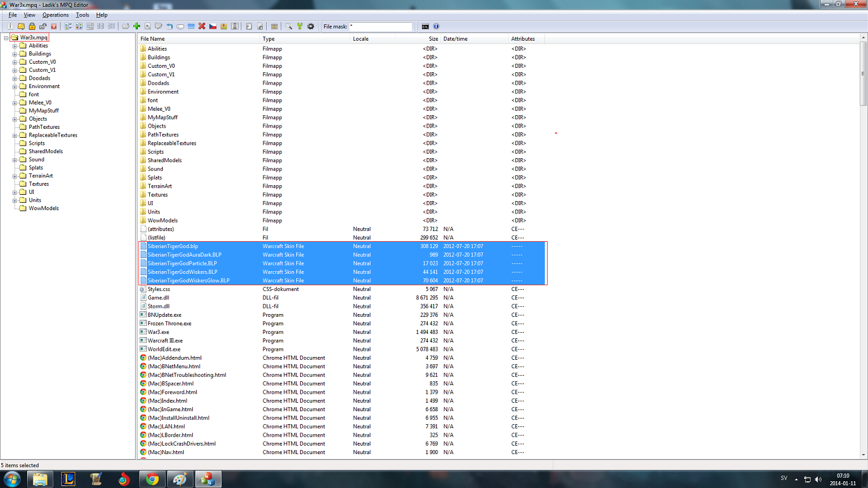Open Paint from the taskbar
Screen dimensions: 868x488
click(180, 479)
